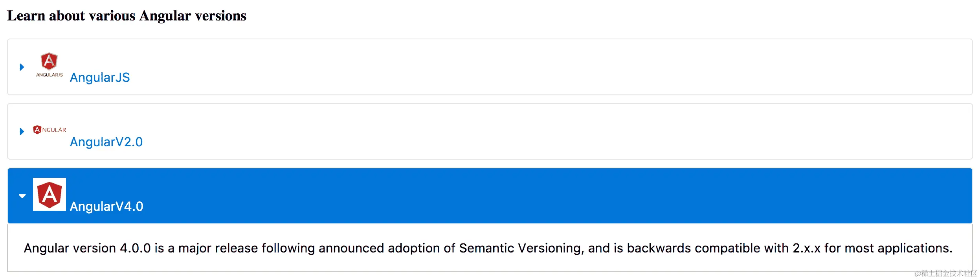Click the blue AngularV4.0 active header bar
The width and height of the screenshot is (980, 280).
pyautogui.click(x=511, y=196)
